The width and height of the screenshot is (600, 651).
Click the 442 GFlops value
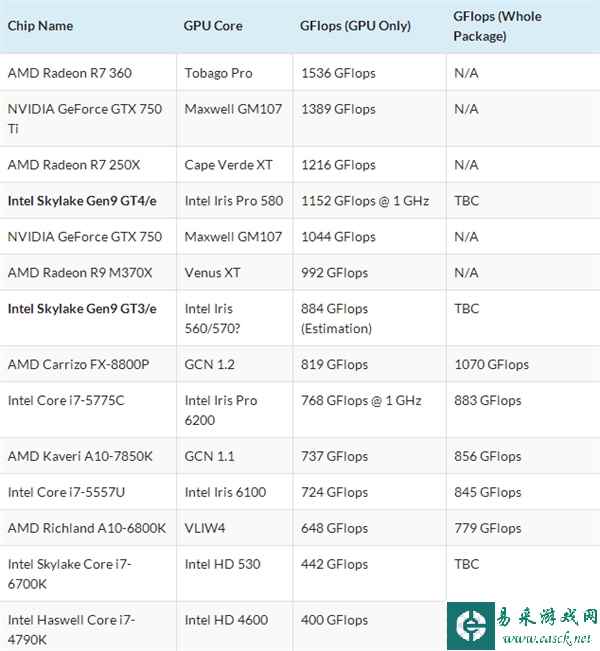click(x=335, y=565)
